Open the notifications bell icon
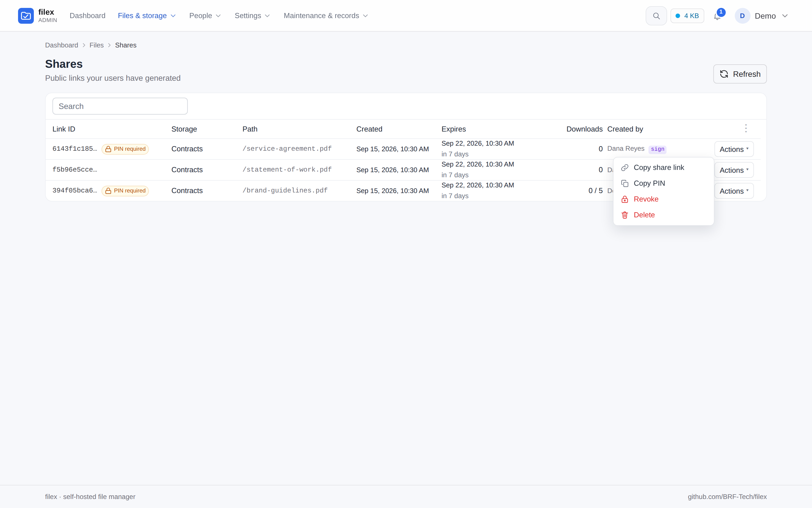This screenshot has width=812, height=508. (x=717, y=16)
